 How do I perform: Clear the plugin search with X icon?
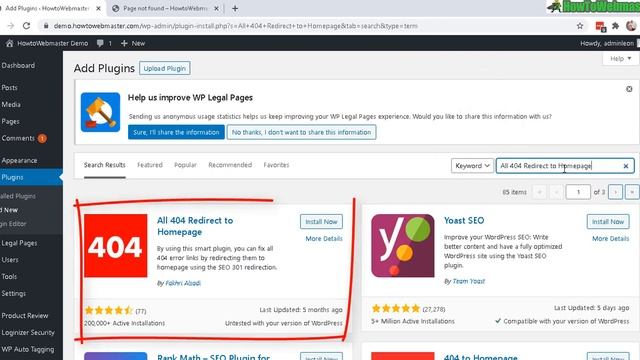[626, 166]
